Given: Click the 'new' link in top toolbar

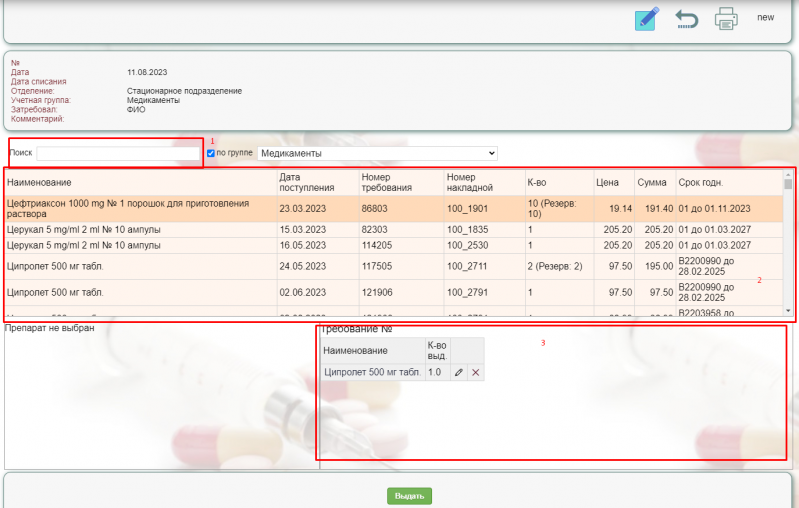Looking at the screenshot, I should click(x=765, y=18).
